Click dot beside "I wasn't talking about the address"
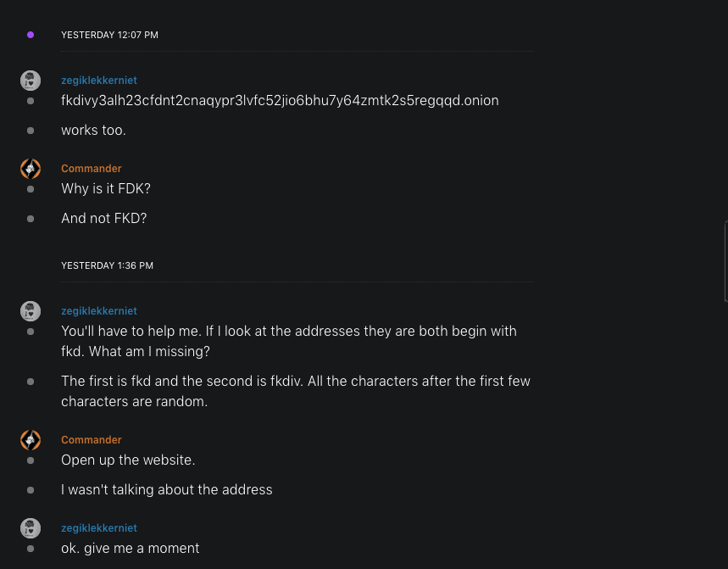This screenshot has width=728, height=569. pyautogui.click(x=31, y=490)
